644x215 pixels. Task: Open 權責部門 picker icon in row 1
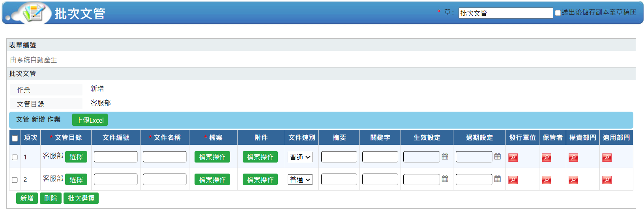[573, 158]
